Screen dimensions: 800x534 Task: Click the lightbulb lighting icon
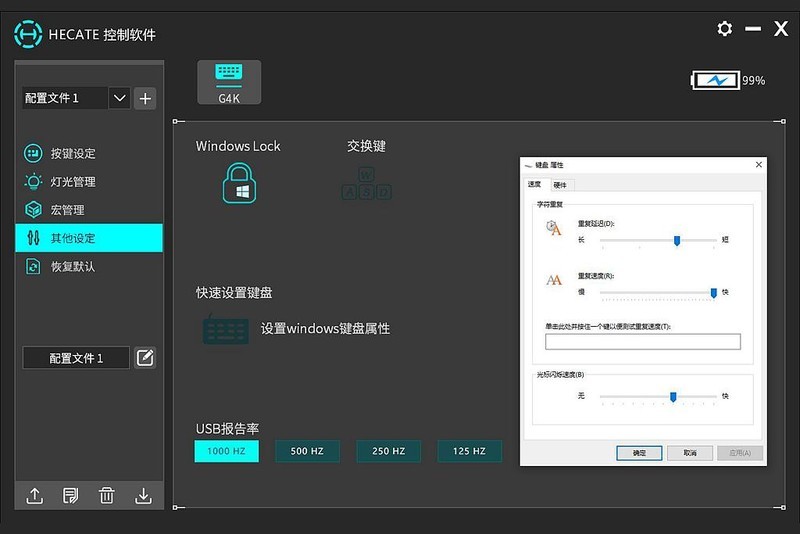pos(33,182)
